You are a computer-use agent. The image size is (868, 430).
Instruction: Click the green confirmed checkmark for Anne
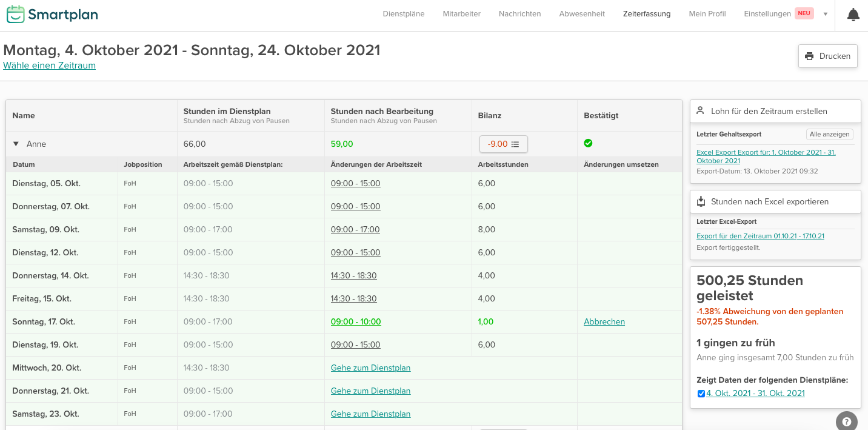588,143
